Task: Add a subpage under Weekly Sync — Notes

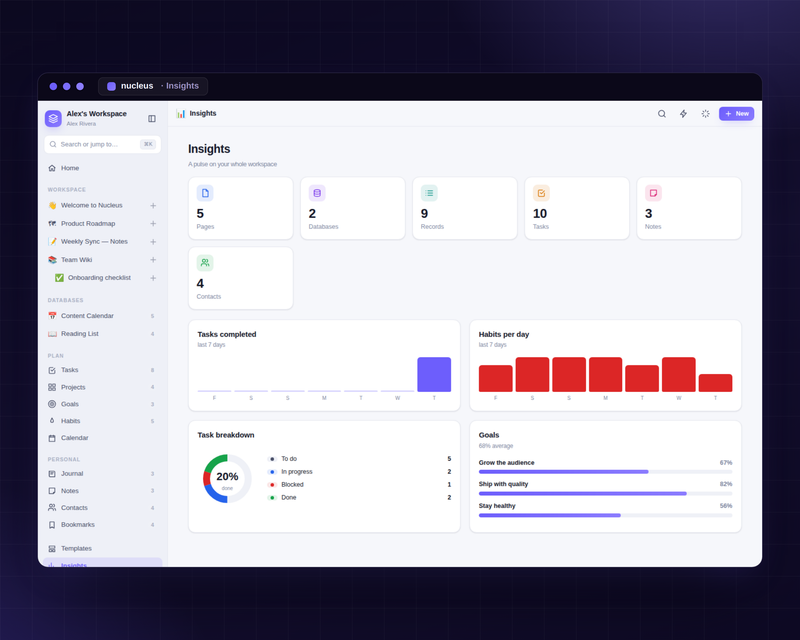Action: coord(153,242)
